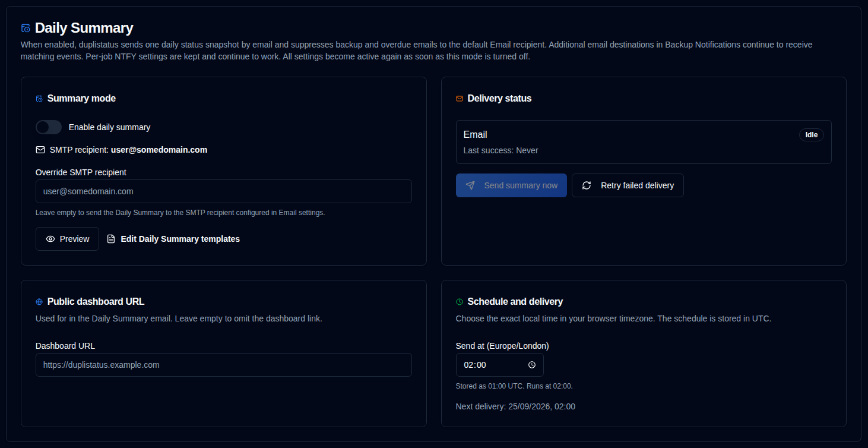Focus the Dashboard URL input field
The height and width of the screenshot is (448, 868).
tap(224, 365)
